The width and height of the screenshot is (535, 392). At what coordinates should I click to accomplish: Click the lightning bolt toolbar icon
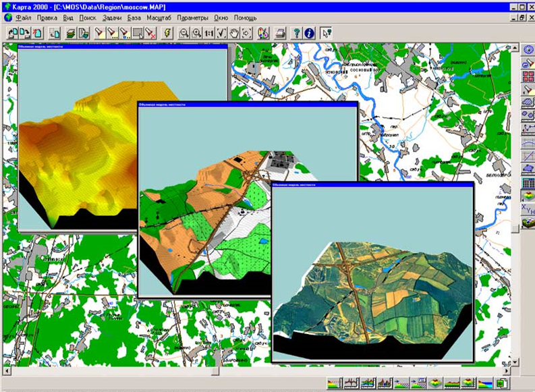coord(167,32)
